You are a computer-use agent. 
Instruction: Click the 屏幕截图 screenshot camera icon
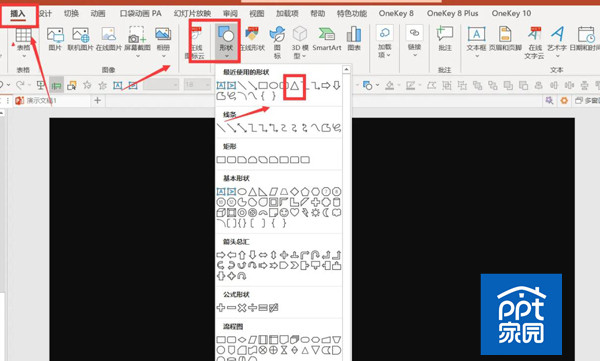tap(137, 35)
